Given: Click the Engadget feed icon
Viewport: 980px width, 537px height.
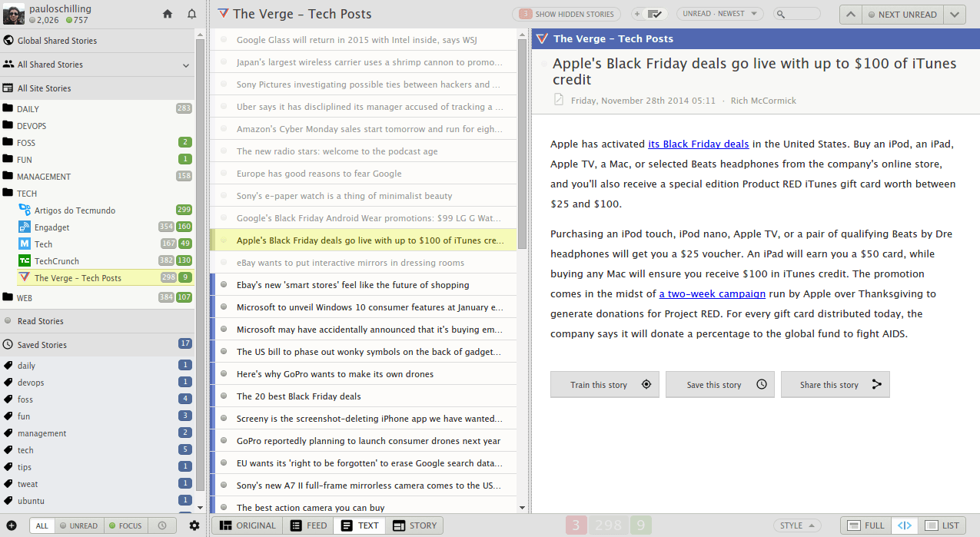Looking at the screenshot, I should pyautogui.click(x=25, y=227).
